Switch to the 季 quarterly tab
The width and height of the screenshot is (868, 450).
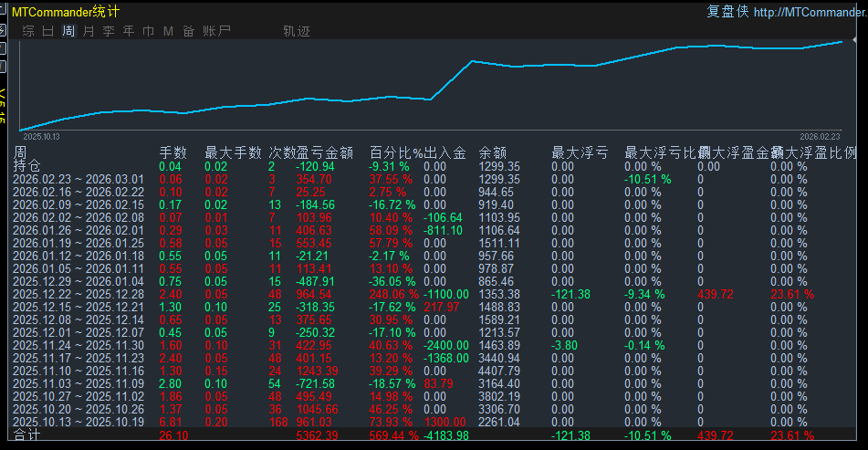(x=109, y=31)
